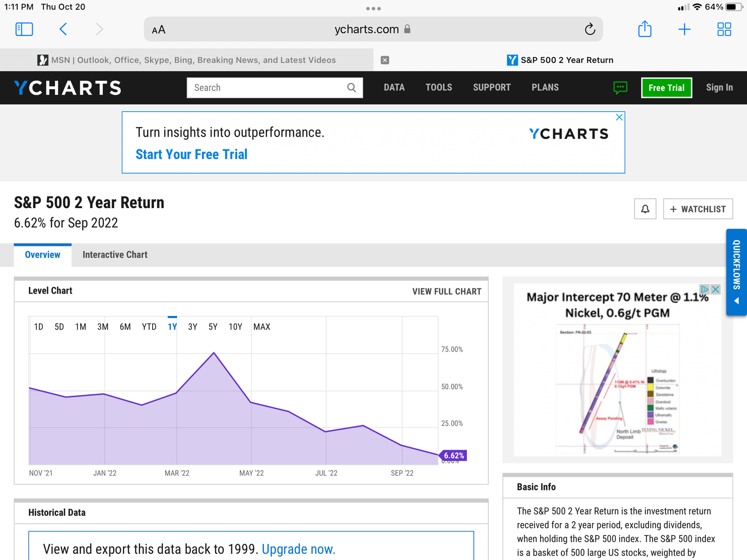Screen dimensions: 747x560
Task: Open the green chat message icon
Action: [x=620, y=88]
